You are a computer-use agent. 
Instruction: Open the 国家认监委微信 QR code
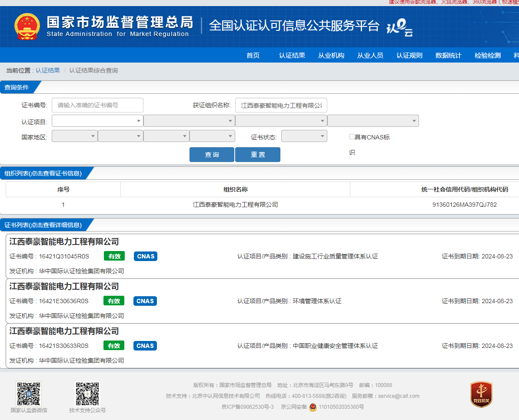[29, 394]
